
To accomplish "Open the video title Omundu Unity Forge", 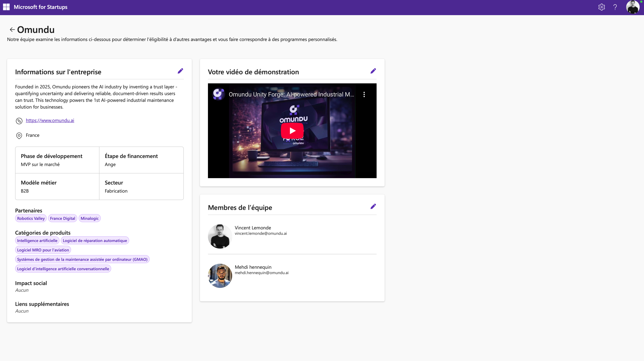I will (x=291, y=94).
